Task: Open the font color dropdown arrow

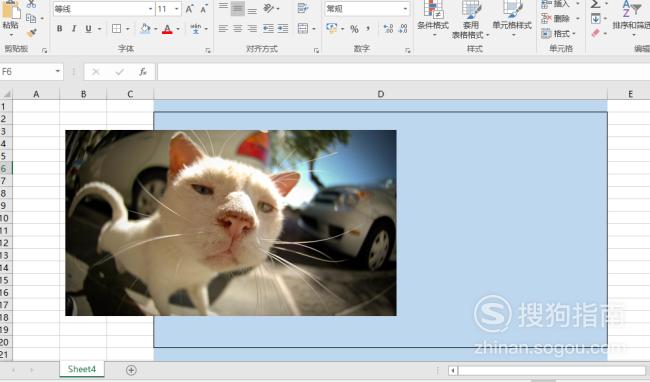Action: [x=178, y=29]
